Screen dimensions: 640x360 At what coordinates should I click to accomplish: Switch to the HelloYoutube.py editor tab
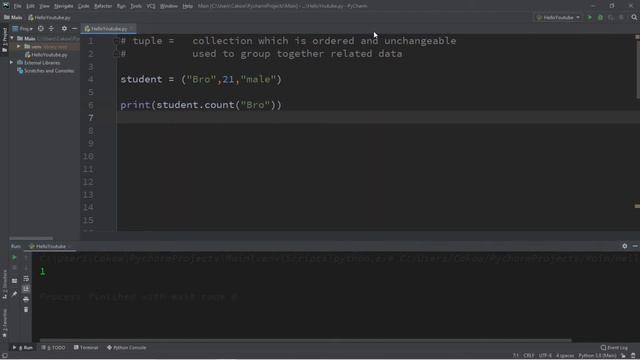(109, 29)
